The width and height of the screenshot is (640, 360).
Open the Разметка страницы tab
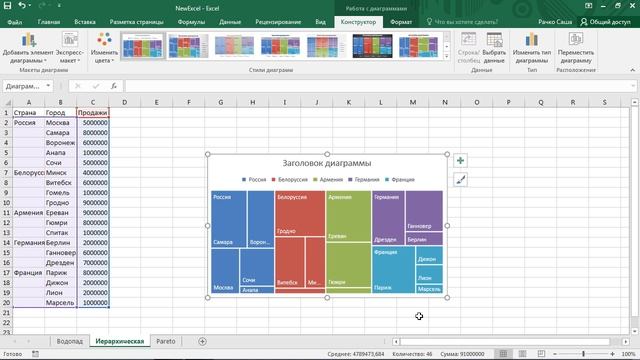point(136,22)
